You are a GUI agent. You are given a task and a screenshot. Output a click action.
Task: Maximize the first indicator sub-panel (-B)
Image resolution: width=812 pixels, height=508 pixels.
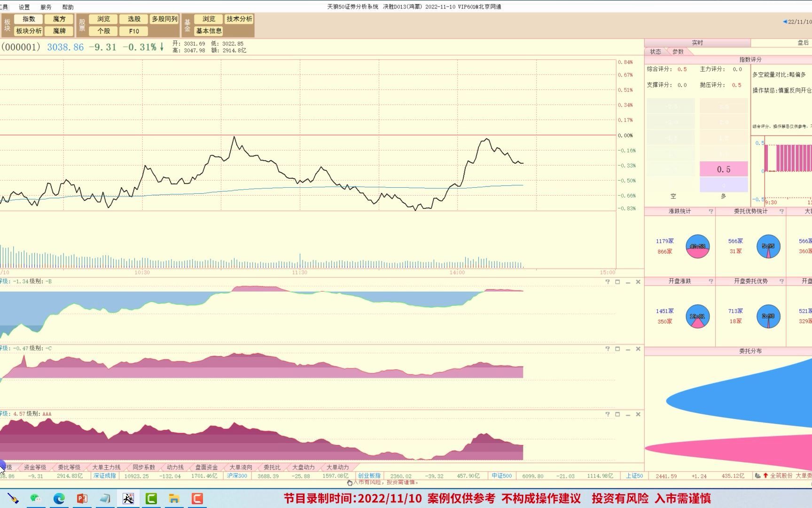[617, 282]
